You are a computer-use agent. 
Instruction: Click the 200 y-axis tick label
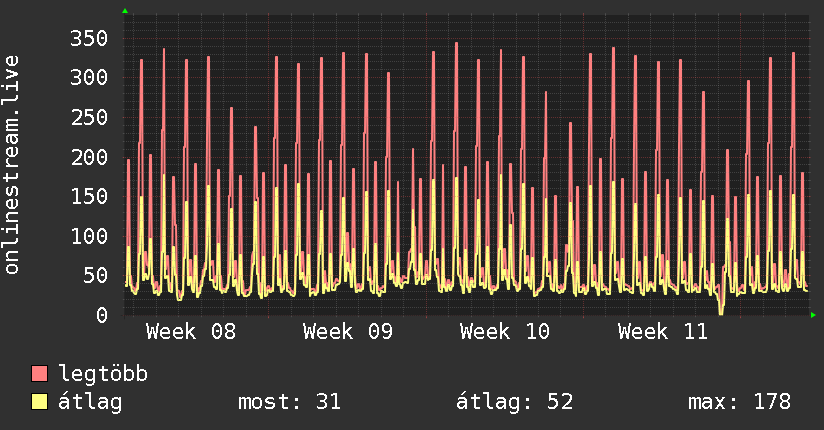tap(89, 158)
